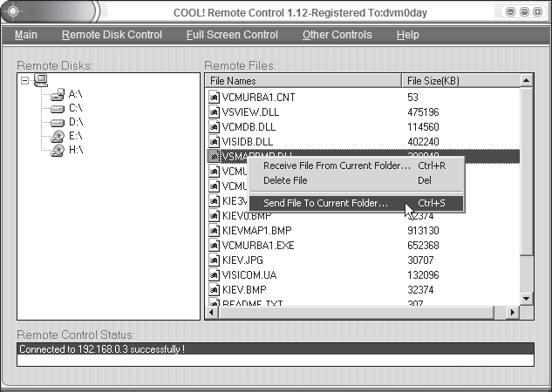Select the icon for VISICOM.UA file

pyautogui.click(x=214, y=274)
